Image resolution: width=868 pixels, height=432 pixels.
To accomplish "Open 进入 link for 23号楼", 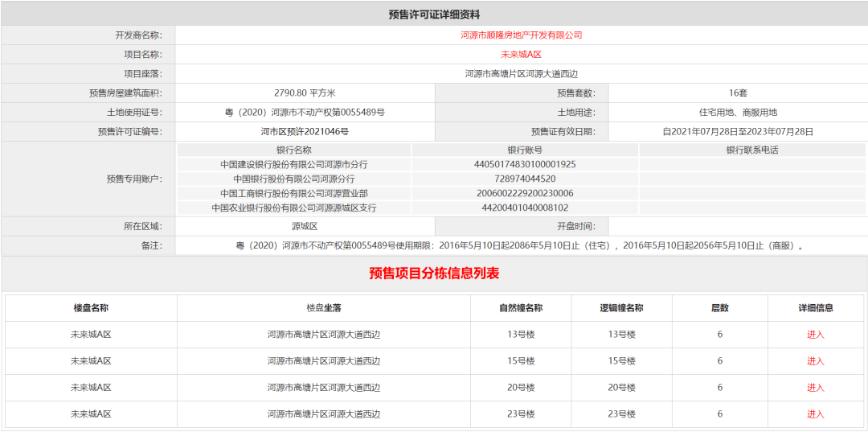I will coord(815,414).
